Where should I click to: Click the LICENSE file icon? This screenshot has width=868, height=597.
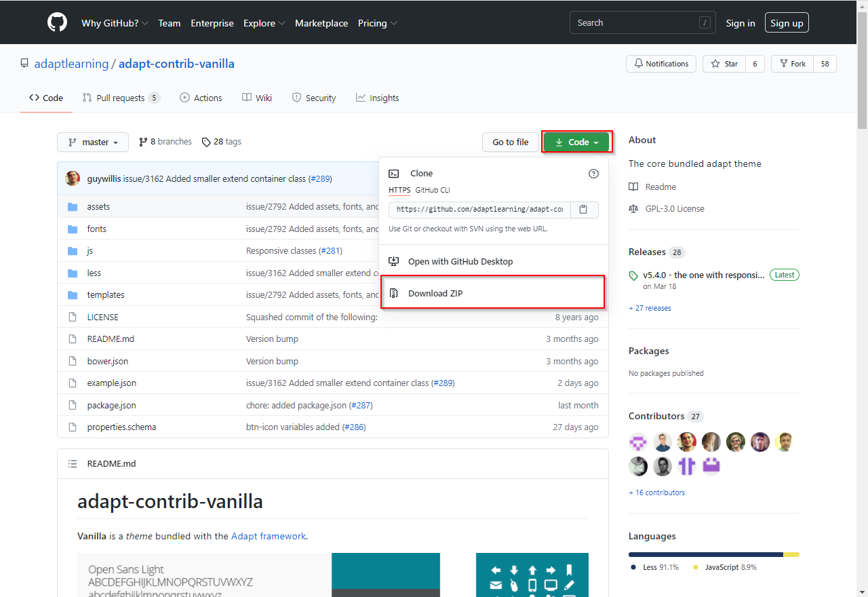coord(73,317)
